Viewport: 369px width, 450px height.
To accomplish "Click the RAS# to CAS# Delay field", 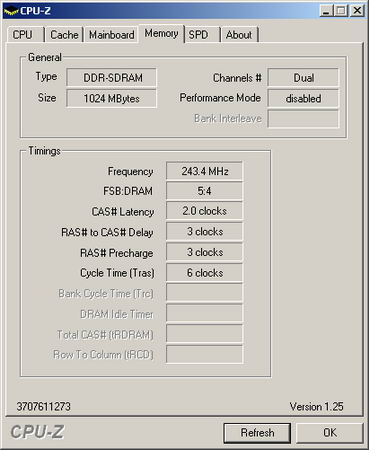I will point(204,232).
